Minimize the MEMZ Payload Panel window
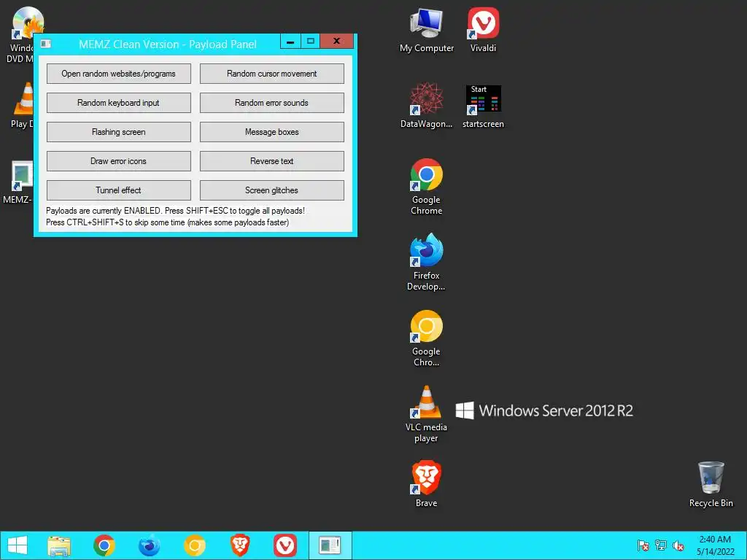747x560 pixels. [290, 42]
